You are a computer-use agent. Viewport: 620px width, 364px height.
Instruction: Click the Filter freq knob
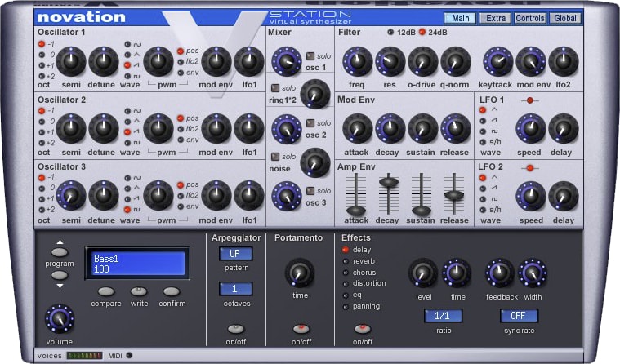click(x=357, y=60)
